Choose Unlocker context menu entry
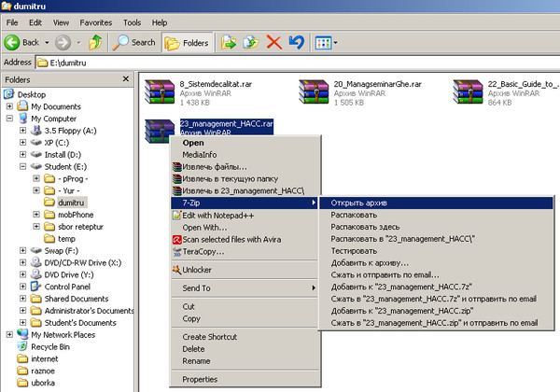 [x=245, y=270]
